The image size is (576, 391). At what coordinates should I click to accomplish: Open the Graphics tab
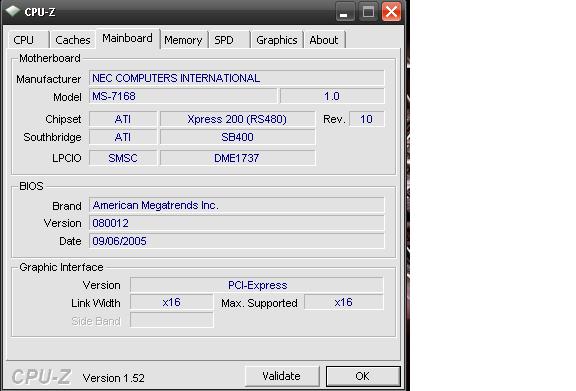click(277, 40)
